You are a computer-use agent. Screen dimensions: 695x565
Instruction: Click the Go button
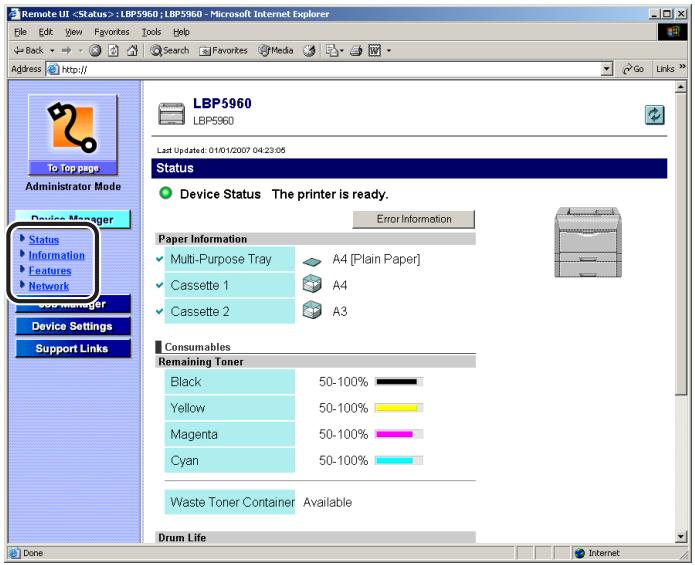click(633, 69)
